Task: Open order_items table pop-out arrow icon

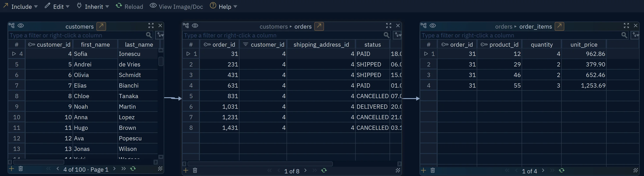Action: click(559, 26)
